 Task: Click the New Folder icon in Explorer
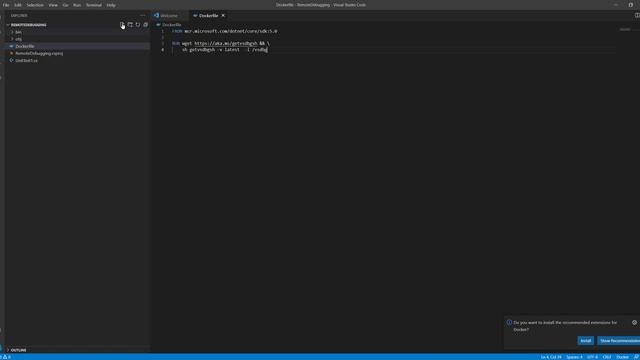coord(130,25)
